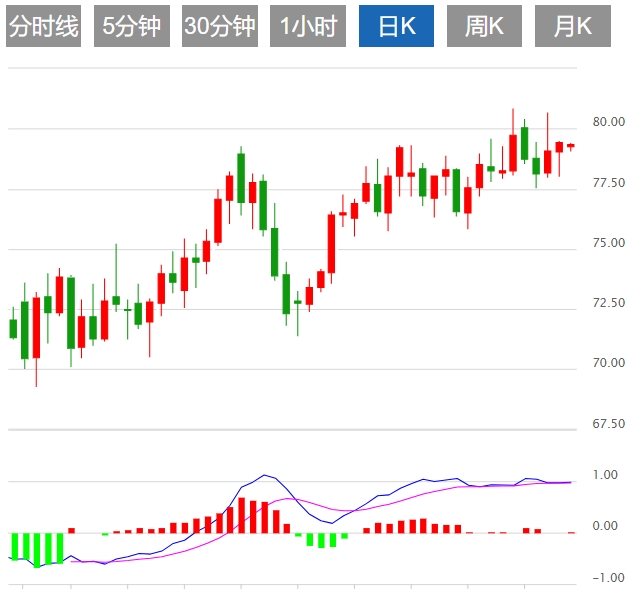Select the 30分钟 interval tab
636x589 pixels.
pyautogui.click(x=220, y=26)
